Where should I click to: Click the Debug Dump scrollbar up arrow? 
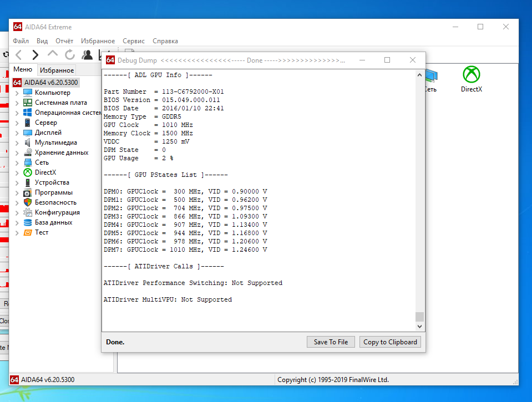420,75
